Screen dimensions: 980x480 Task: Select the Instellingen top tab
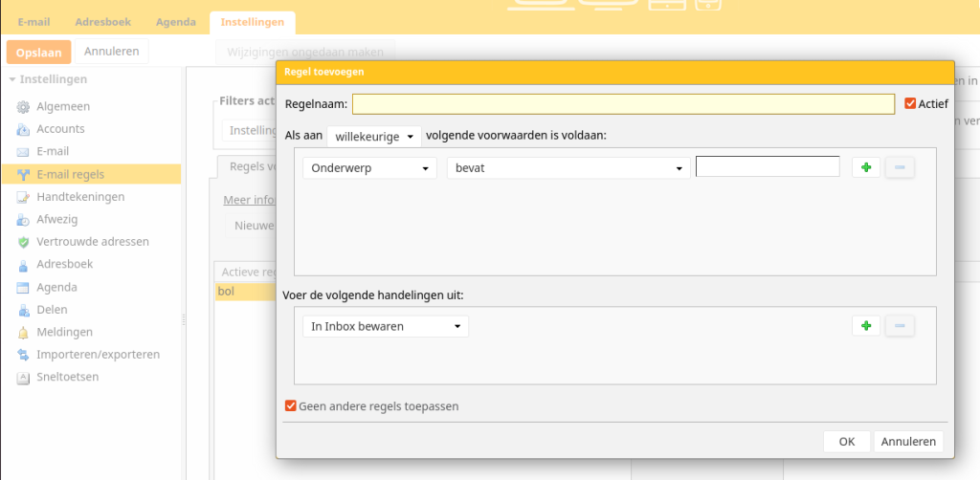click(x=253, y=22)
